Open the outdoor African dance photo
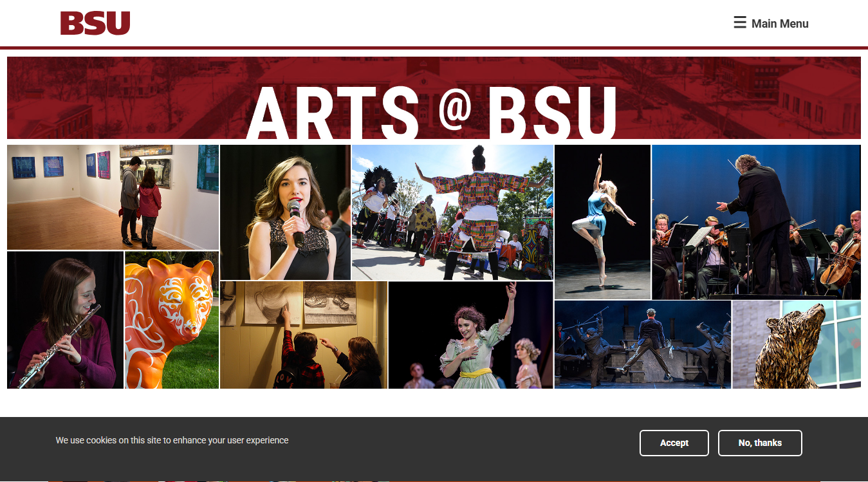The height and width of the screenshot is (482, 868). 452,212
